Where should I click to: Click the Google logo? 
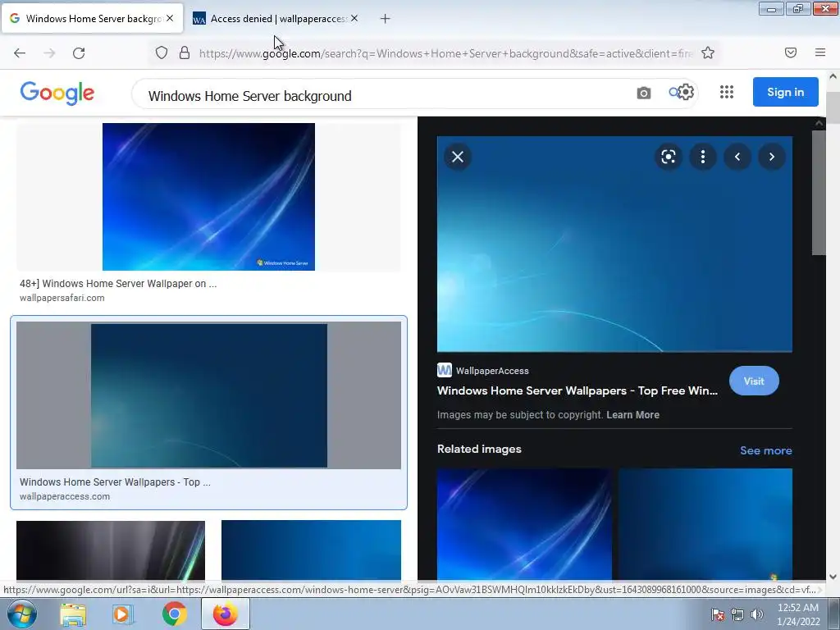tap(57, 94)
